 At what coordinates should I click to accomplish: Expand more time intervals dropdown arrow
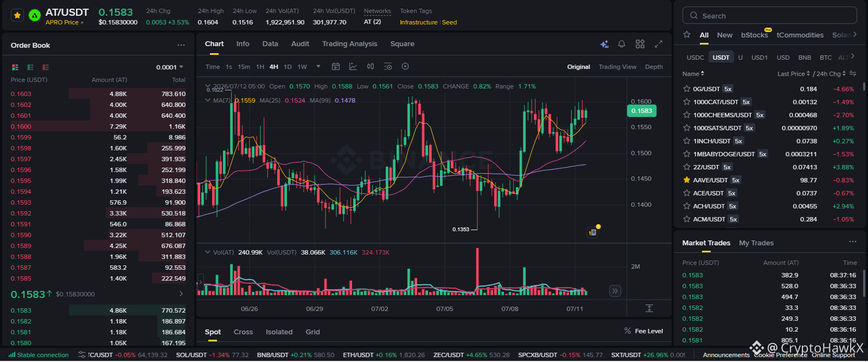[318, 67]
